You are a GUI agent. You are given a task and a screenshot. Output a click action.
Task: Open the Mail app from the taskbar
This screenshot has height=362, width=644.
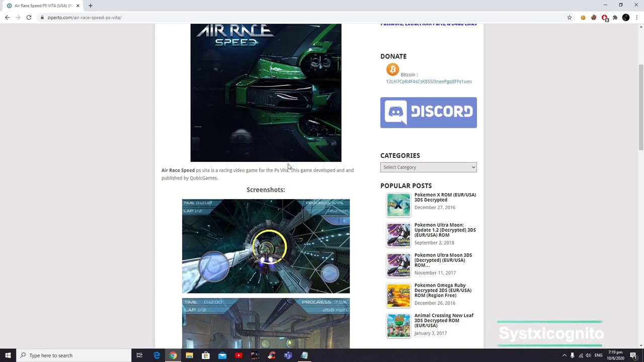coord(222,355)
